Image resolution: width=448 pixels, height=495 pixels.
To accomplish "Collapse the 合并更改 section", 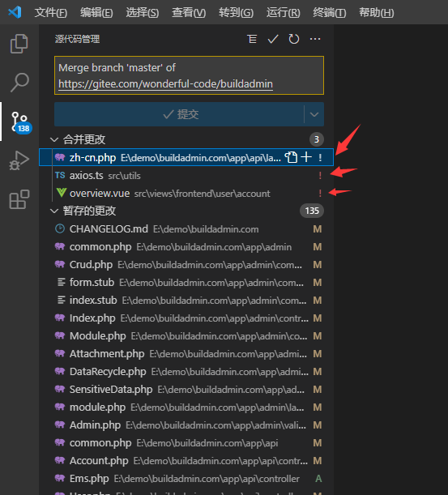I will [x=54, y=139].
